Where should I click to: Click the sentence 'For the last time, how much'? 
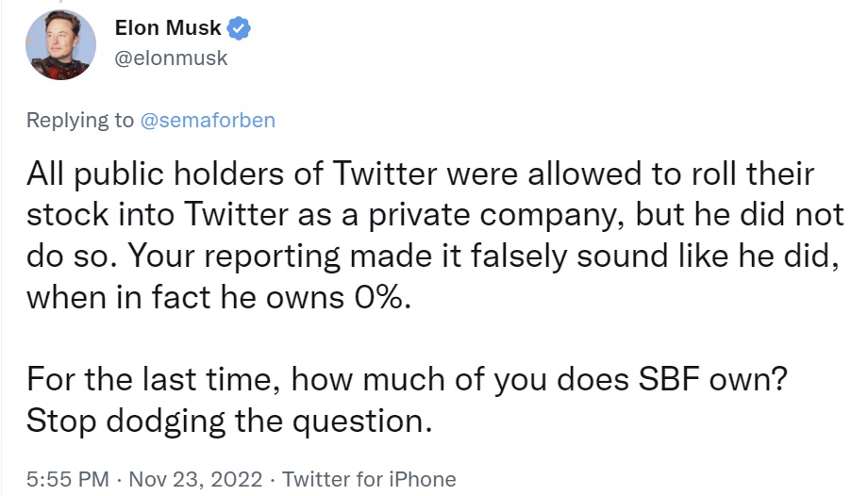click(407, 380)
